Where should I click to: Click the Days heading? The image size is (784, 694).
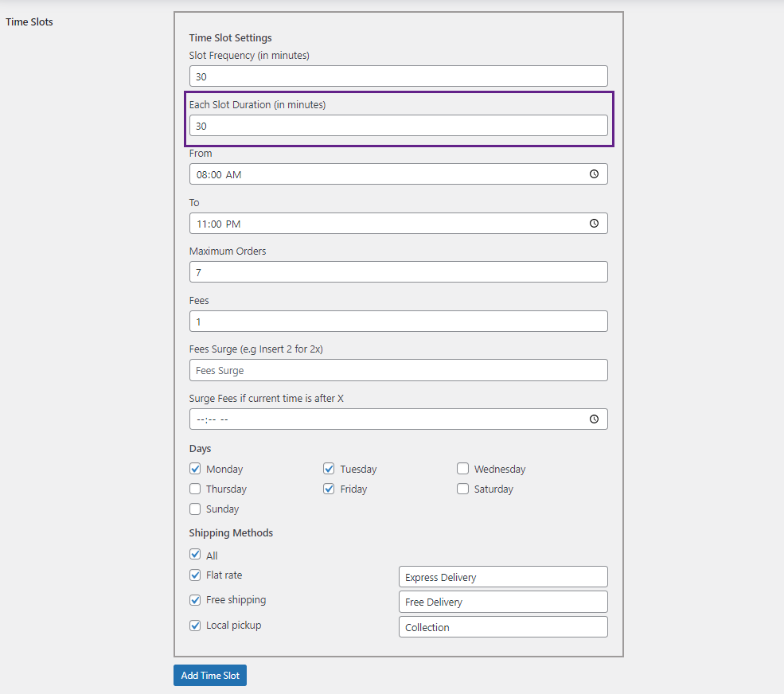coord(200,449)
